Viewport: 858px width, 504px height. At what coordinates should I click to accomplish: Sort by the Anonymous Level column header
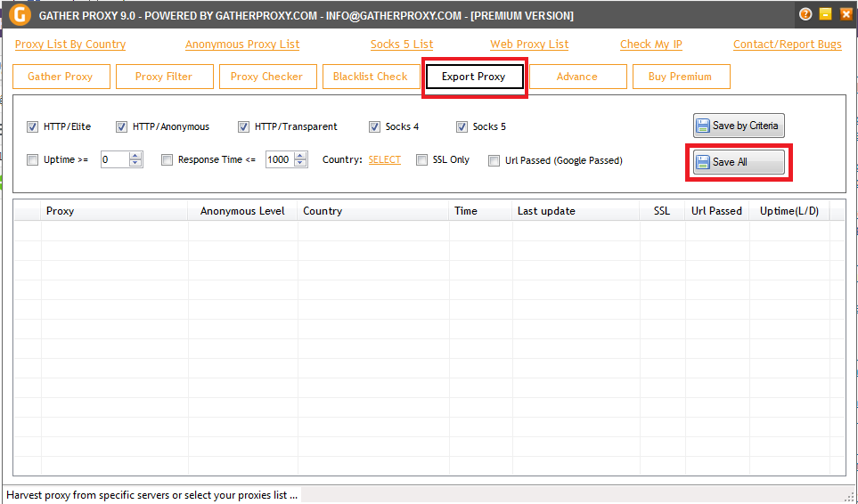pyautogui.click(x=242, y=211)
